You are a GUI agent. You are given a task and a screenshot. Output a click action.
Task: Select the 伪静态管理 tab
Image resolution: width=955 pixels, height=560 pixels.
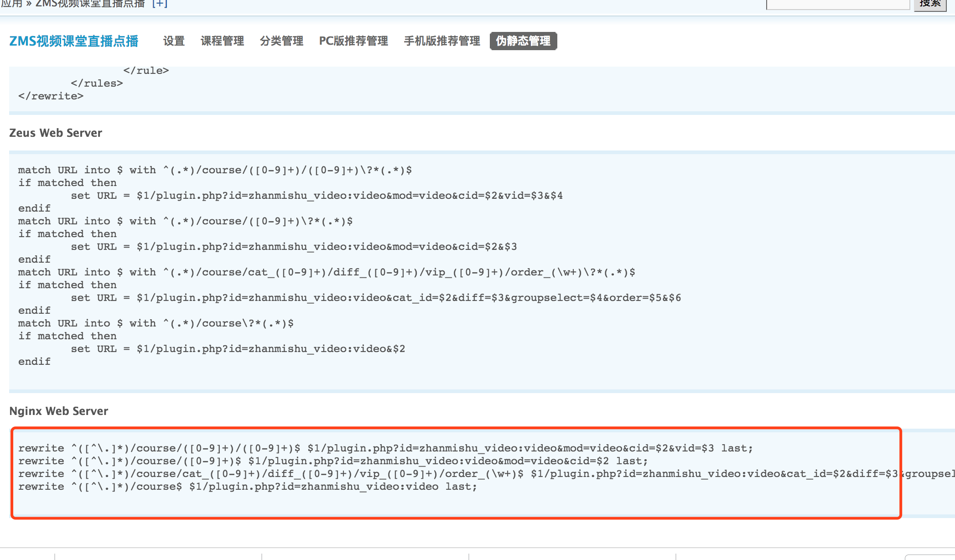[523, 41]
